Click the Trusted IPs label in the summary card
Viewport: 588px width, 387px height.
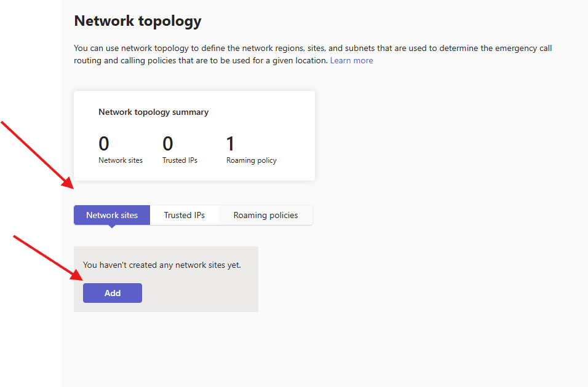[x=180, y=160]
